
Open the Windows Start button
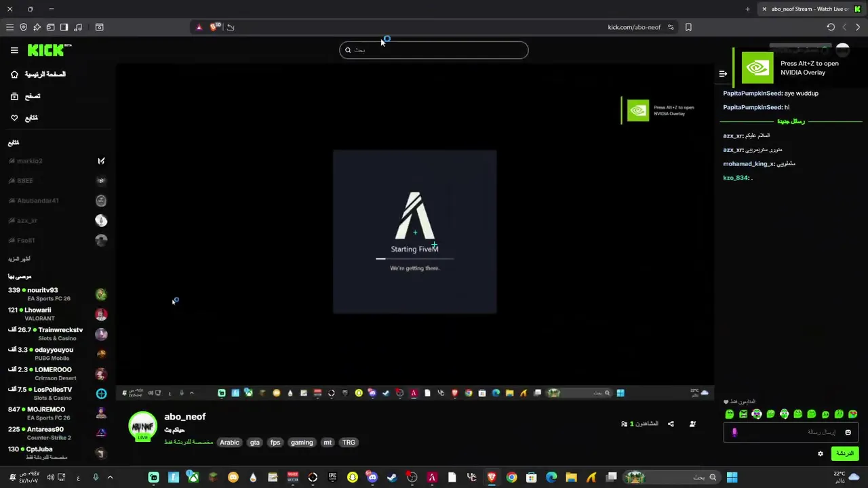coord(732,477)
